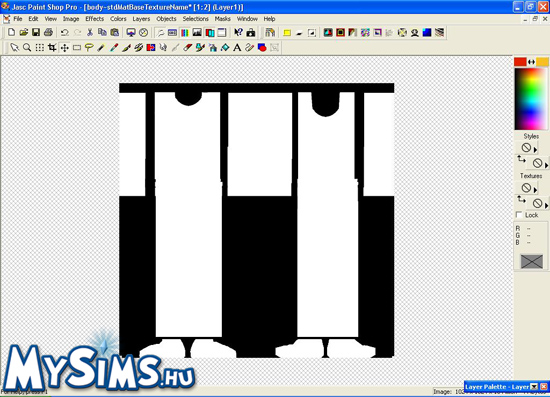Open the foreground Textures flyout arrow
550x397 pixels.
535,190
